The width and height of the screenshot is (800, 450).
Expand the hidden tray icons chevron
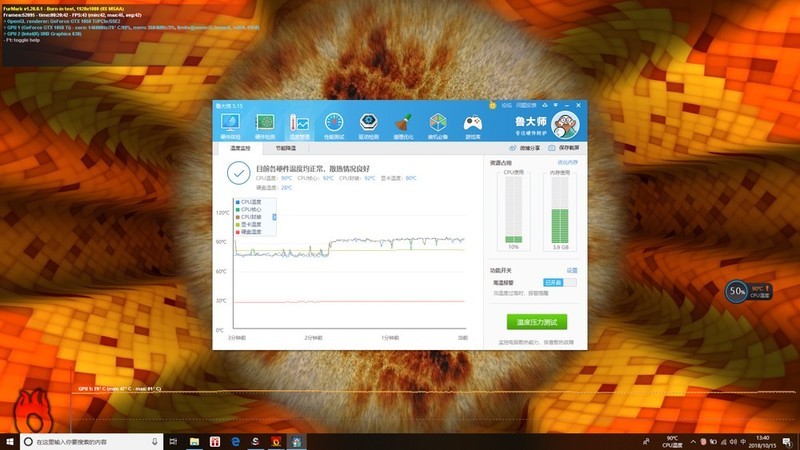tap(693, 442)
